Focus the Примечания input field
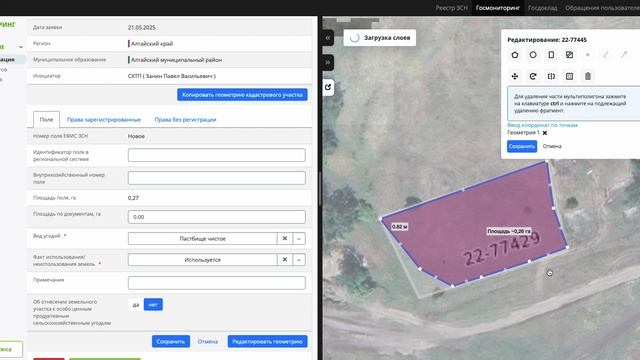Image resolution: width=640 pixels, height=360 pixels. tap(217, 283)
